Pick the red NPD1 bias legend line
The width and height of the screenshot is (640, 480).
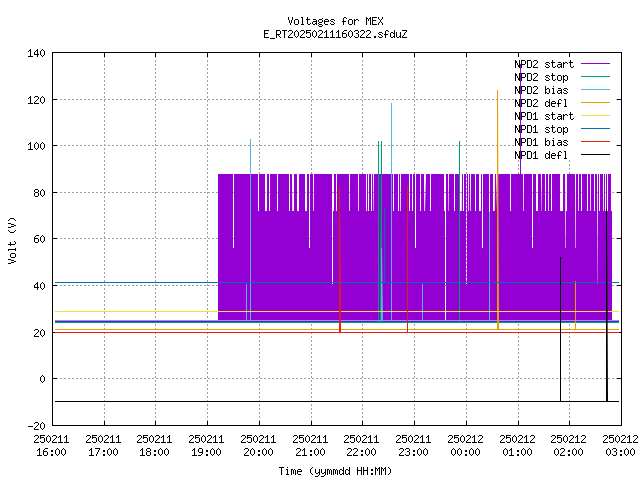(596, 142)
